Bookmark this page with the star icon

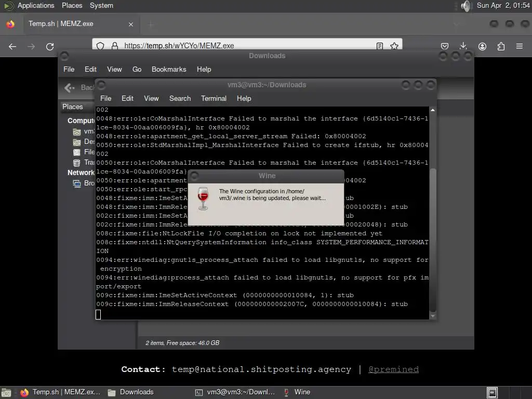point(394,46)
